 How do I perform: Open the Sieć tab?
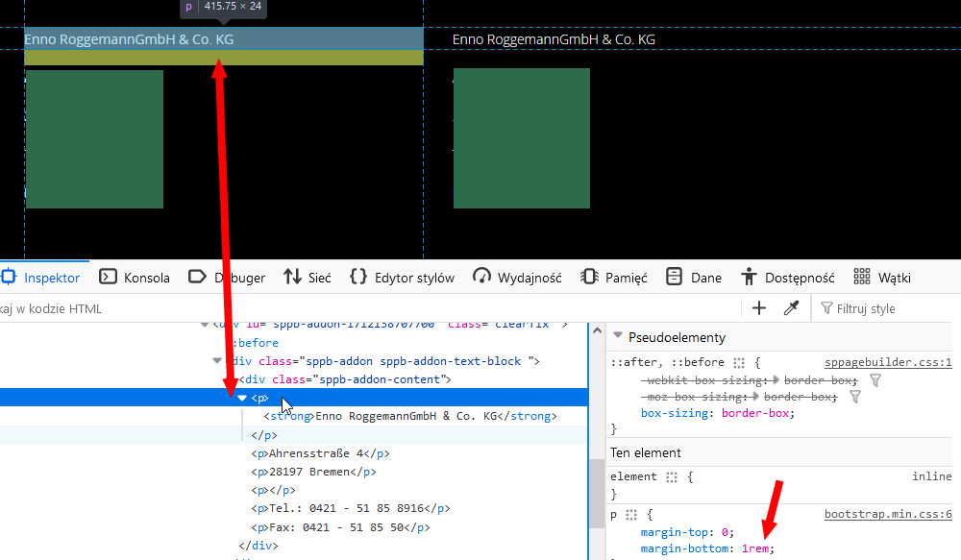coord(308,278)
